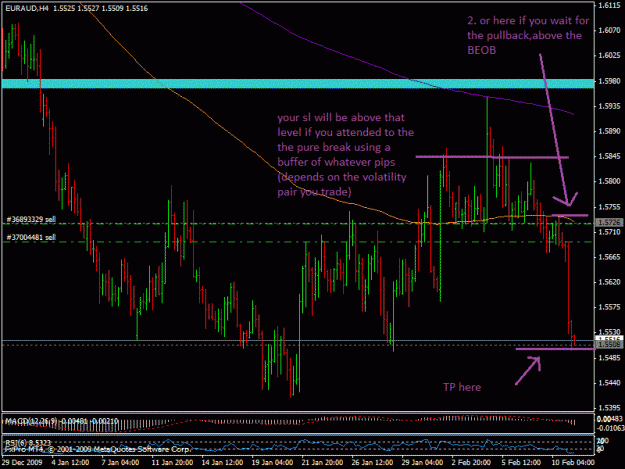Image resolution: width=625 pixels, height=469 pixels.
Task: Click the 1.5935 price axis label
Action: click(609, 106)
